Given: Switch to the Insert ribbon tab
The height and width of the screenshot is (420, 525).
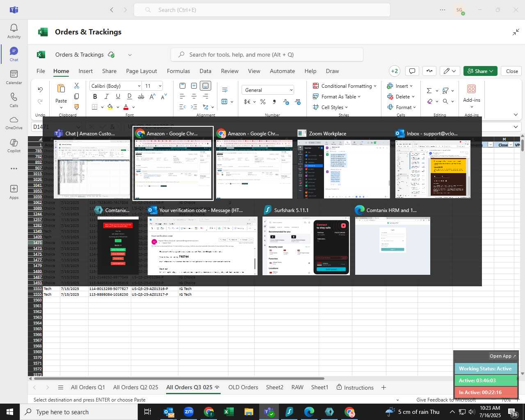Looking at the screenshot, I should coord(86,71).
